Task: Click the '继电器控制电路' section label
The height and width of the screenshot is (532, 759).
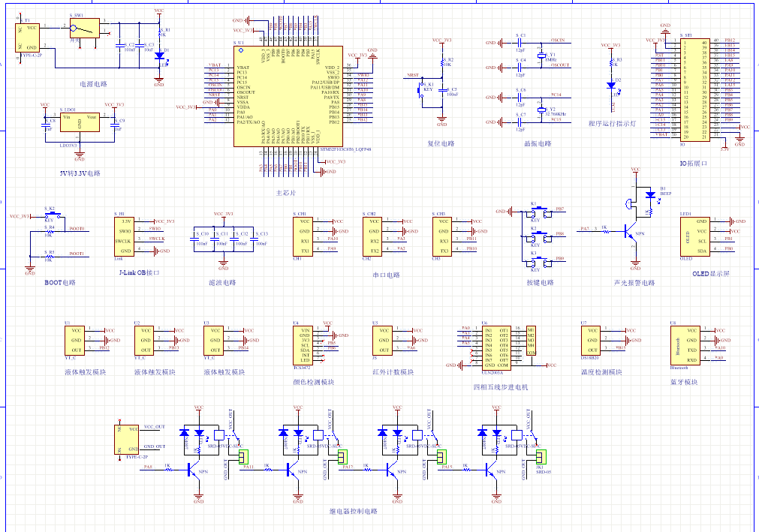Action: click(x=354, y=511)
